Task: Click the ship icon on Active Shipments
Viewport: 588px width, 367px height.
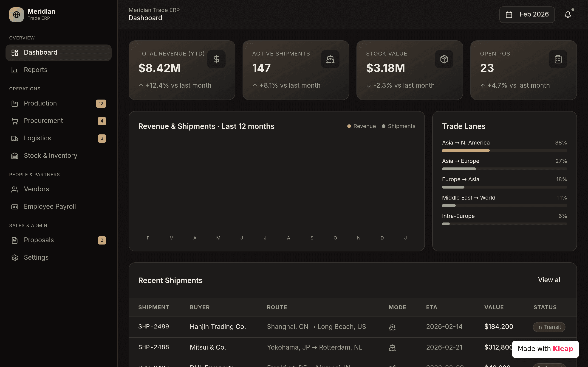Action: (x=330, y=59)
